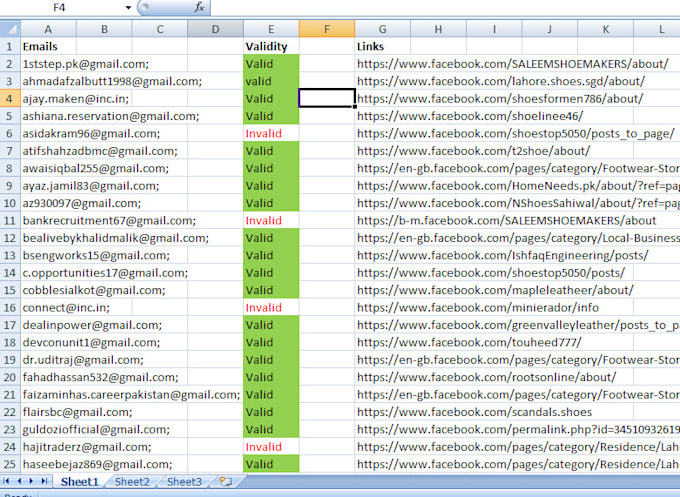Click Valid cell for haseebejaz869 row
The height and width of the screenshot is (497, 680).
click(271, 464)
